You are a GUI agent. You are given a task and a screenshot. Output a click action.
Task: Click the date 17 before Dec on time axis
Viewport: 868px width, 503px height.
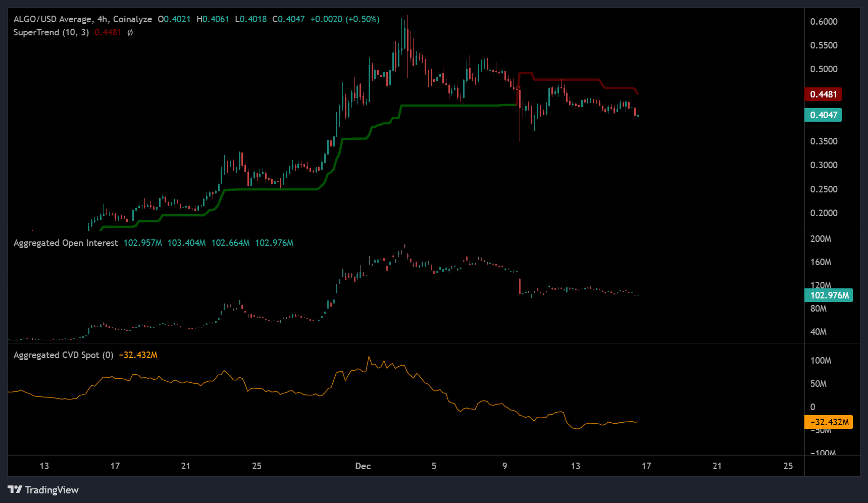pyautogui.click(x=115, y=466)
